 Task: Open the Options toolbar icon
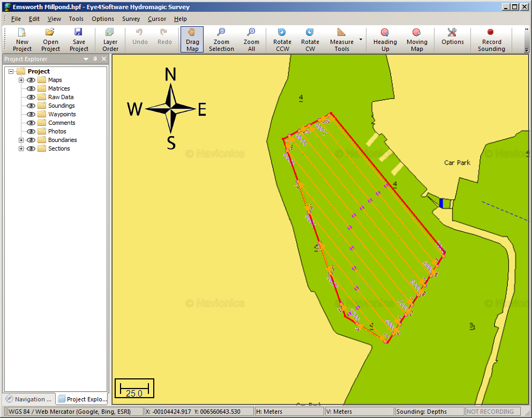452,39
